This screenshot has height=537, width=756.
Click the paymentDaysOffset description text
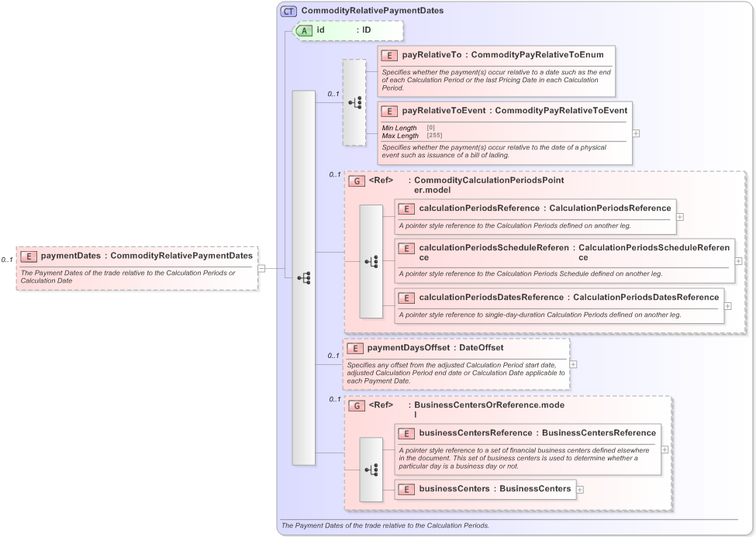456,373
